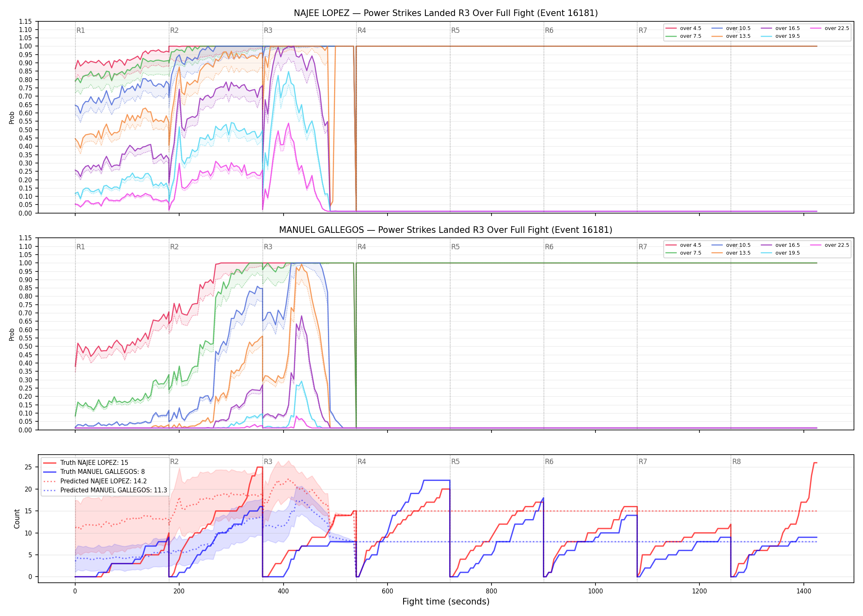863x616 pixels.
Task: Click the R1 round marker in Najee Lopez chart
Action: coord(81,30)
